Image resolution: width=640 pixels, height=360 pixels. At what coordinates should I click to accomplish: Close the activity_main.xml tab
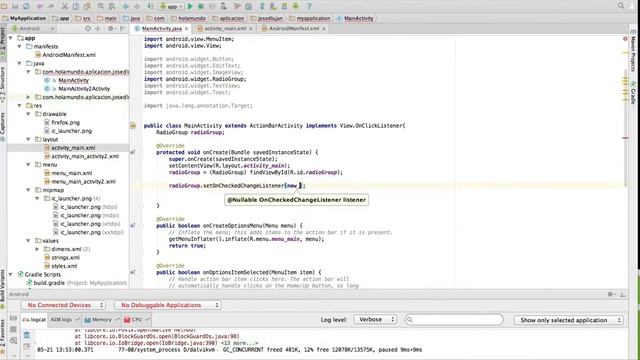point(251,29)
